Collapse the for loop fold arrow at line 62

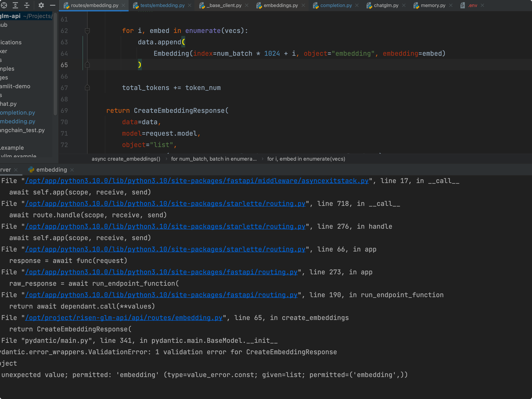pyautogui.click(x=87, y=31)
